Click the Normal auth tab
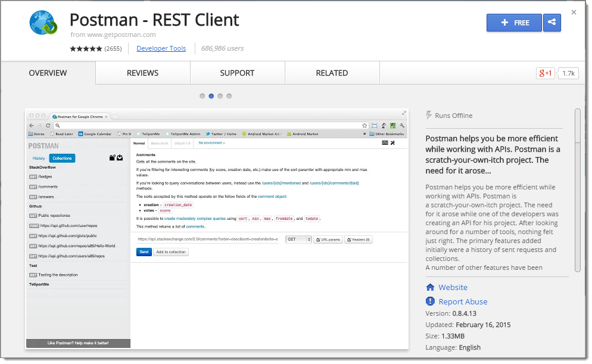 point(139,144)
